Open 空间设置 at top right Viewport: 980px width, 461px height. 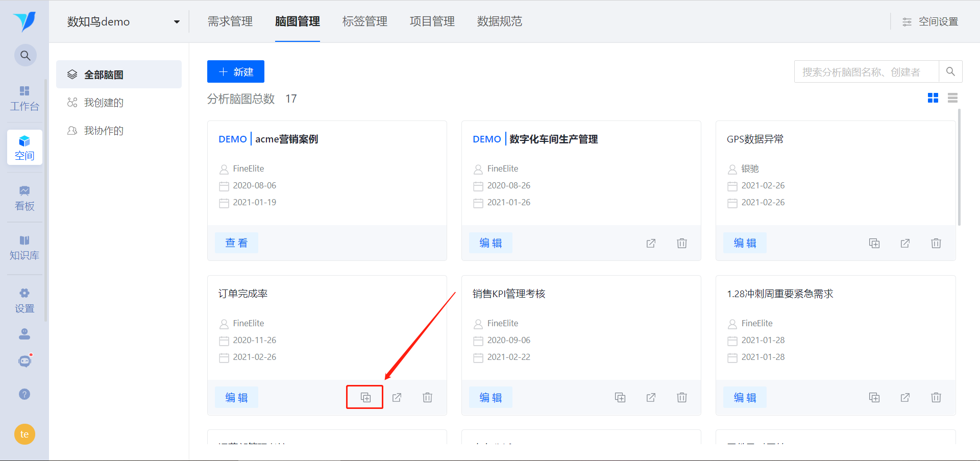(x=930, y=21)
